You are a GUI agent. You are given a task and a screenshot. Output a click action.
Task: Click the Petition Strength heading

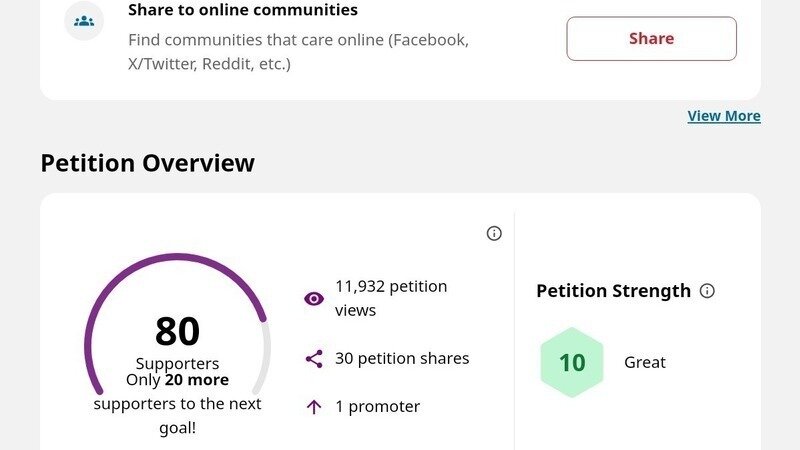[x=613, y=291]
